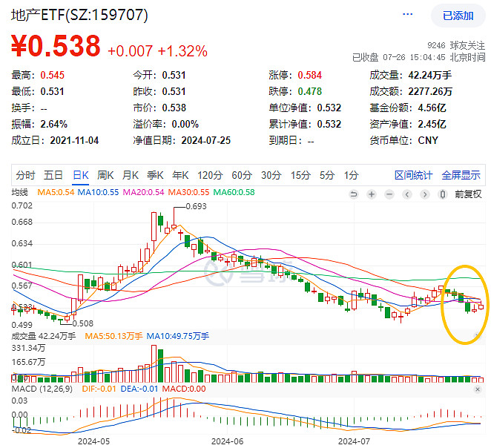Click the 跌停 value 0.478
Viewport: 491px width, 448px height.
(x=310, y=91)
